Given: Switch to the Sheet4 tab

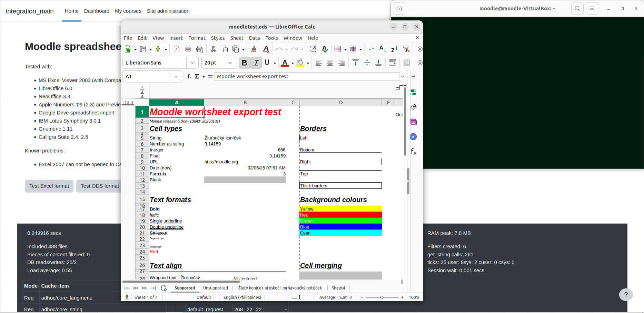Looking at the screenshot, I should tap(338, 288).
